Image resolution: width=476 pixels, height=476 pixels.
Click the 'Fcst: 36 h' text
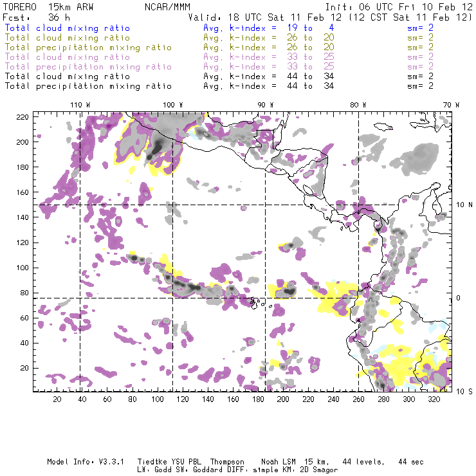pos(36,17)
